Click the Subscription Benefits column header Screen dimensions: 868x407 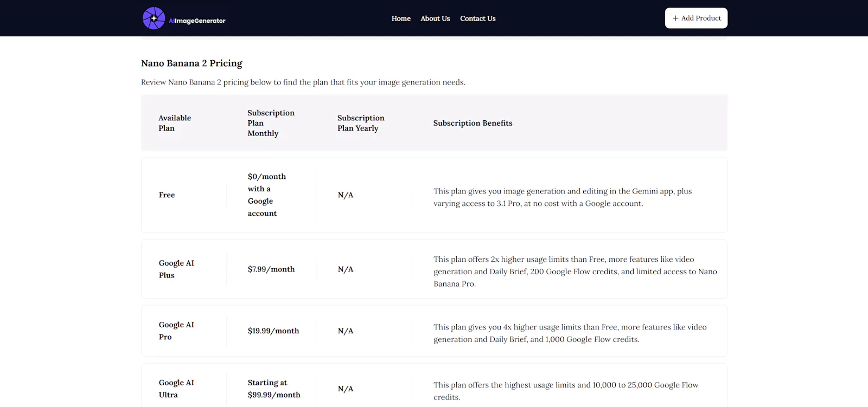tap(473, 123)
